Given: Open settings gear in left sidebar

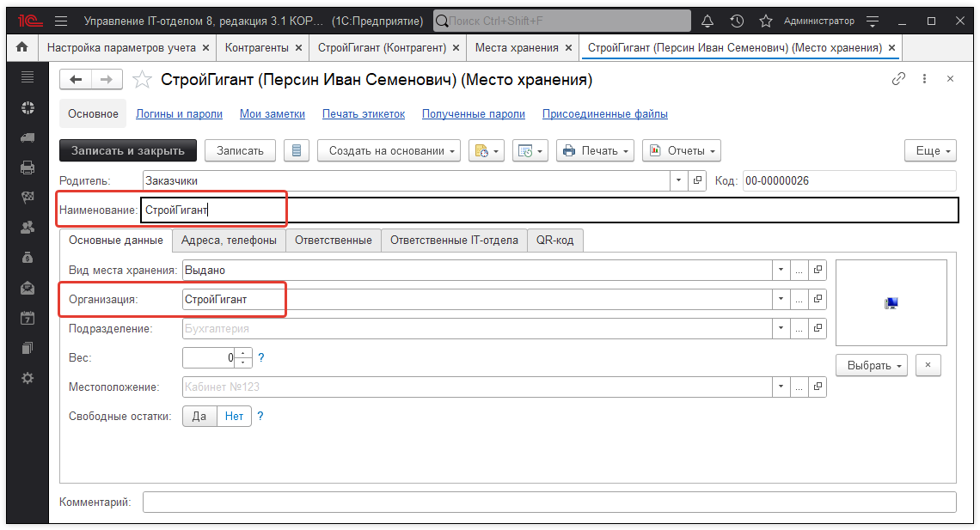Looking at the screenshot, I should 28,378.
